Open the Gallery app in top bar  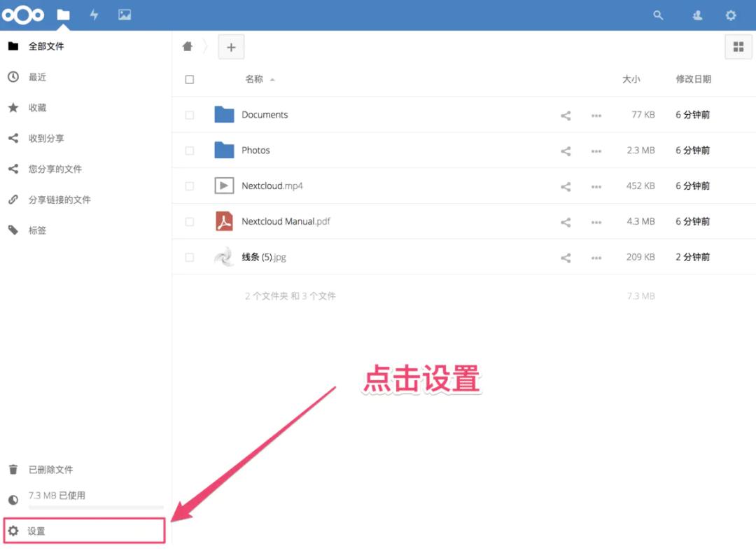pos(125,15)
